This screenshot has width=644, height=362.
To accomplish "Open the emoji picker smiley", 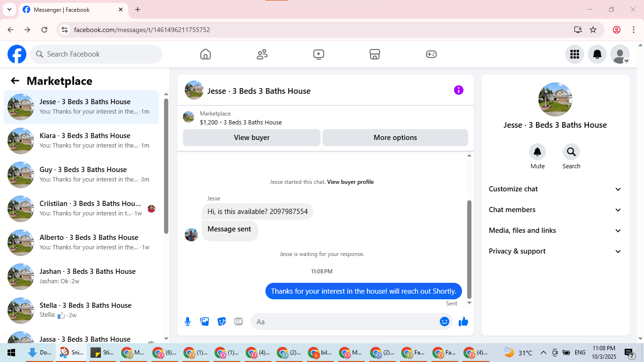I will pos(445,321).
